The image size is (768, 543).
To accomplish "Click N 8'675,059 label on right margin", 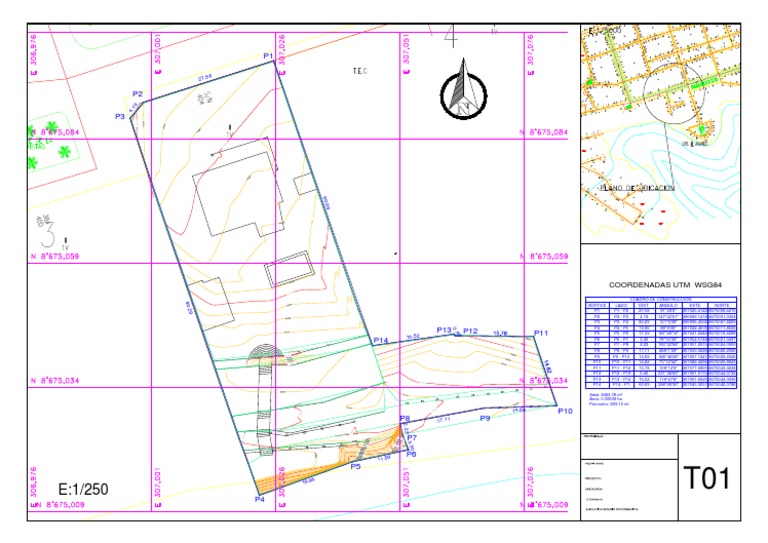I will pos(544,256).
